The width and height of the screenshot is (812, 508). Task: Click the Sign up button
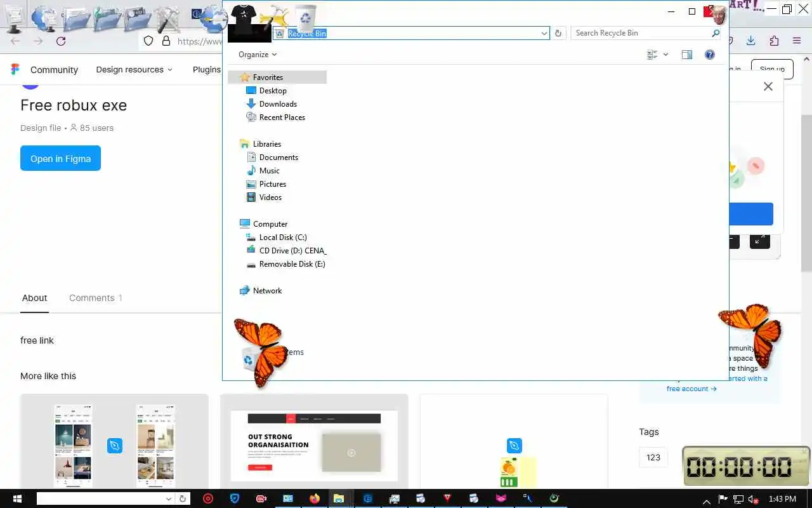pyautogui.click(x=772, y=69)
